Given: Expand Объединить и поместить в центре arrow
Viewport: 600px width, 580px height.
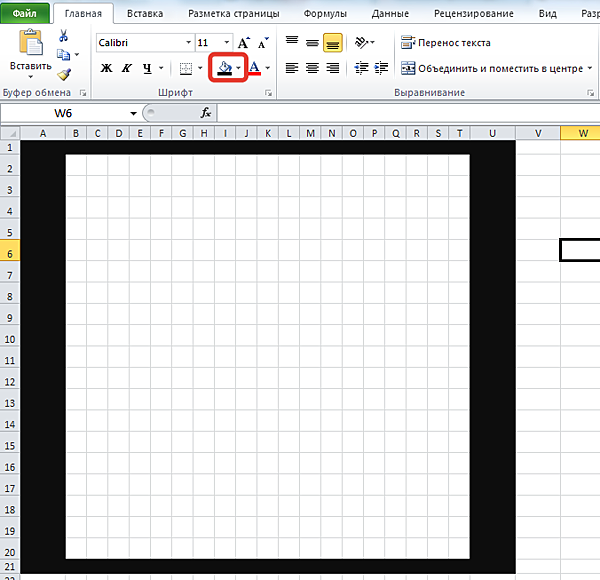Looking at the screenshot, I should [590, 68].
